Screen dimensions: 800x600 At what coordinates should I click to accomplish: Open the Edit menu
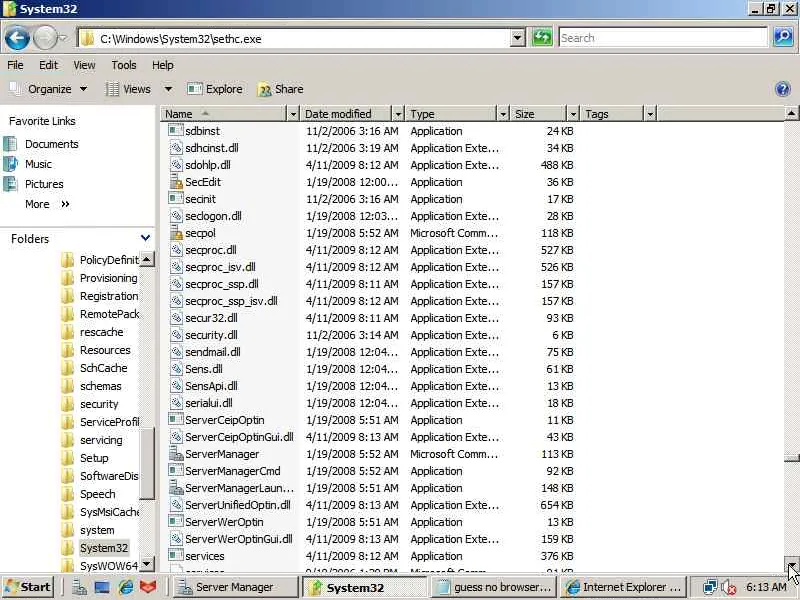click(x=48, y=65)
